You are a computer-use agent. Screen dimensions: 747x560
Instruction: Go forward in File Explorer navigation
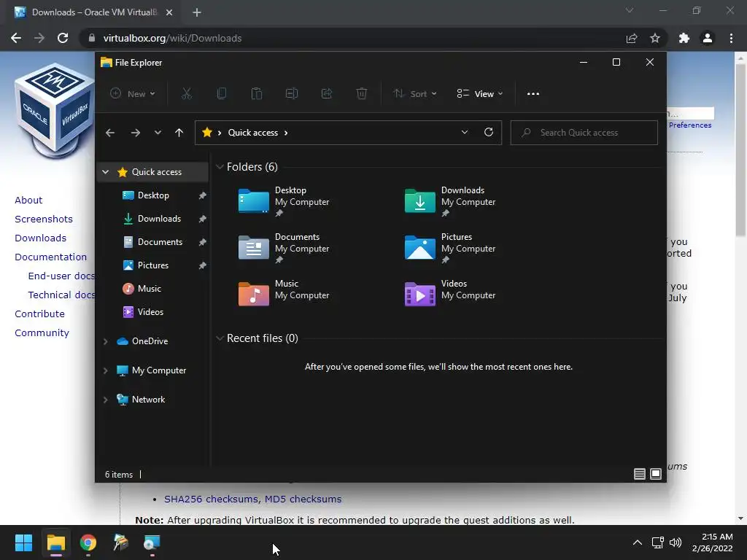[135, 133]
